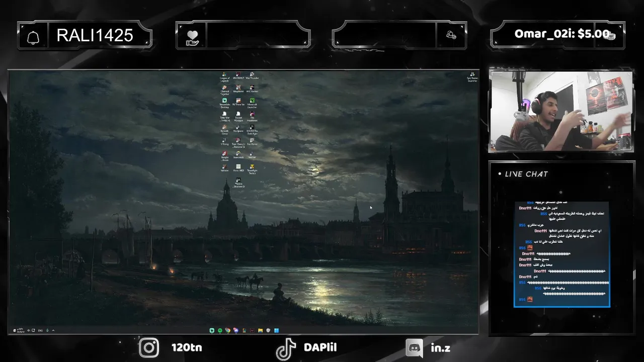Click the bell notification icon beside RALI1425
Viewport: 644px width, 362px height.
[33, 38]
